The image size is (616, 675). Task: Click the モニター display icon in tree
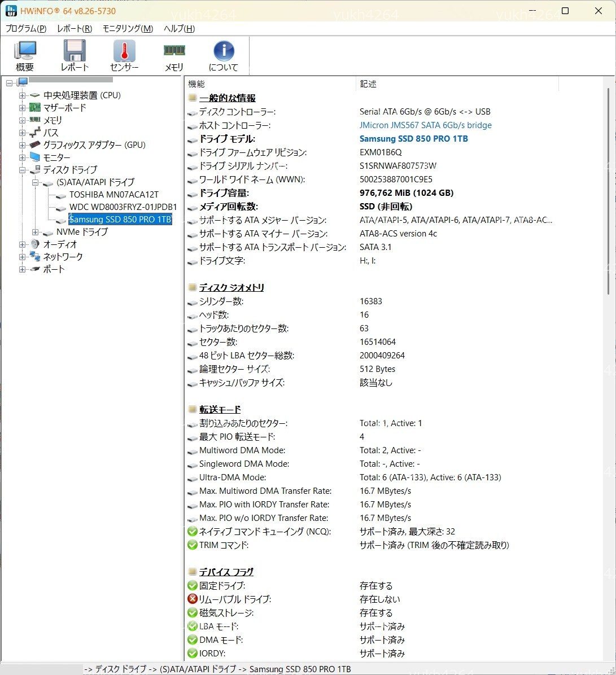click(x=35, y=157)
